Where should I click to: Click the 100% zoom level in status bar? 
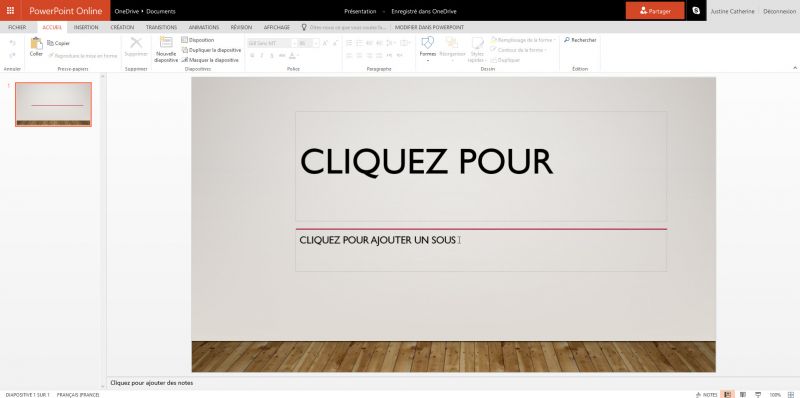tap(775, 394)
